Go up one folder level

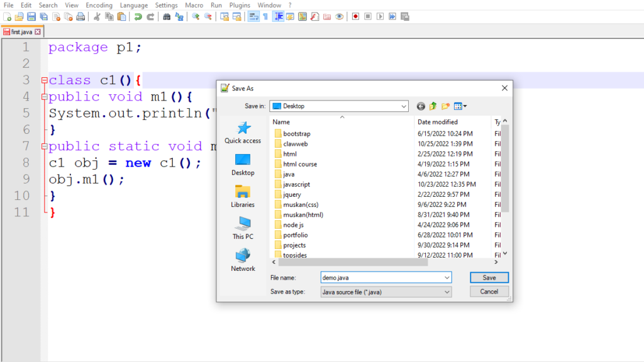coord(433,106)
